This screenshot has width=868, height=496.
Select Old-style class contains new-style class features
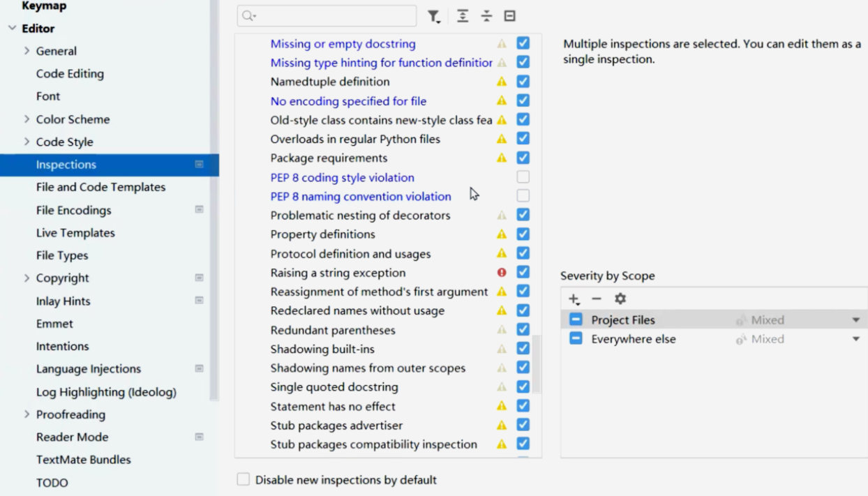381,120
